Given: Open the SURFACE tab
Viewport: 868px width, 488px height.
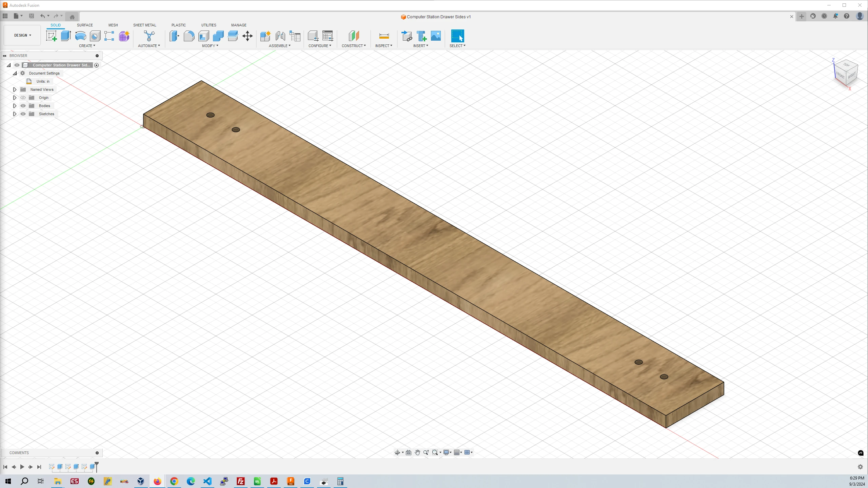Looking at the screenshot, I should 85,25.
